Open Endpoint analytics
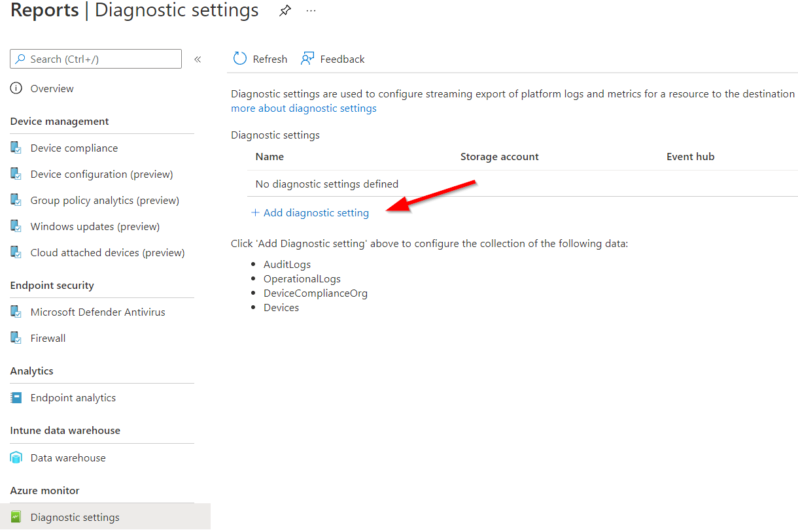 click(73, 397)
